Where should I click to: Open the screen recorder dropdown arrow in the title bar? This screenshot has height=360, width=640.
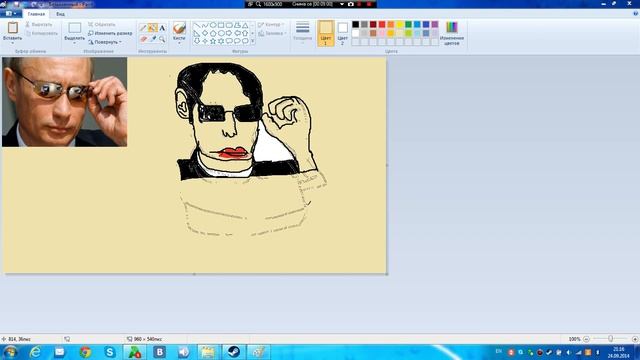pos(342,4)
